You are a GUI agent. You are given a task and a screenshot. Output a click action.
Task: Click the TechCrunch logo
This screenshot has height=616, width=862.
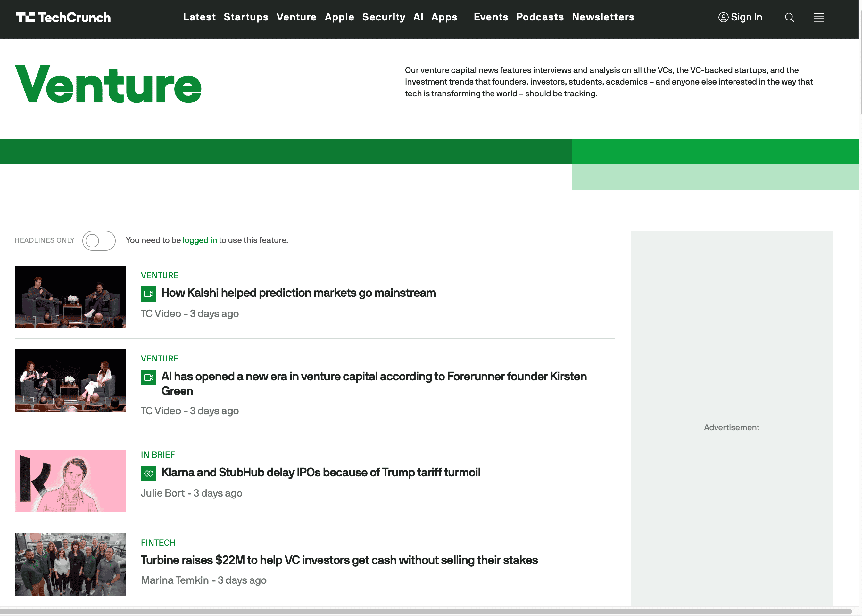click(x=63, y=17)
